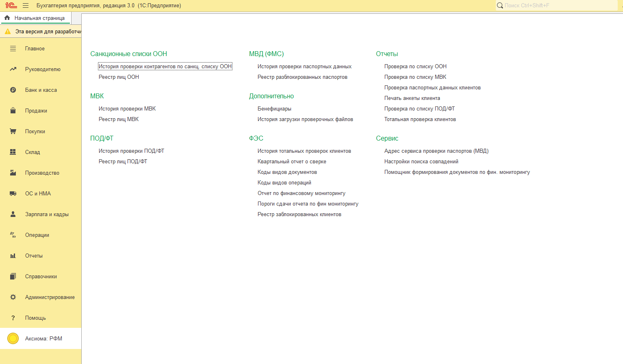Open Проверка паспортных данных клиентов
623x364 pixels.
[432, 87]
